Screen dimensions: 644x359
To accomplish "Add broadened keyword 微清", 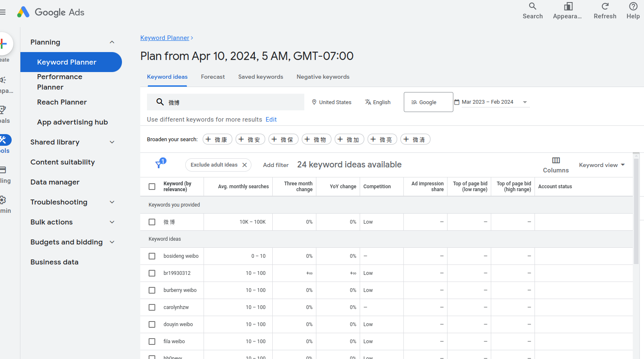I will pyautogui.click(x=415, y=140).
